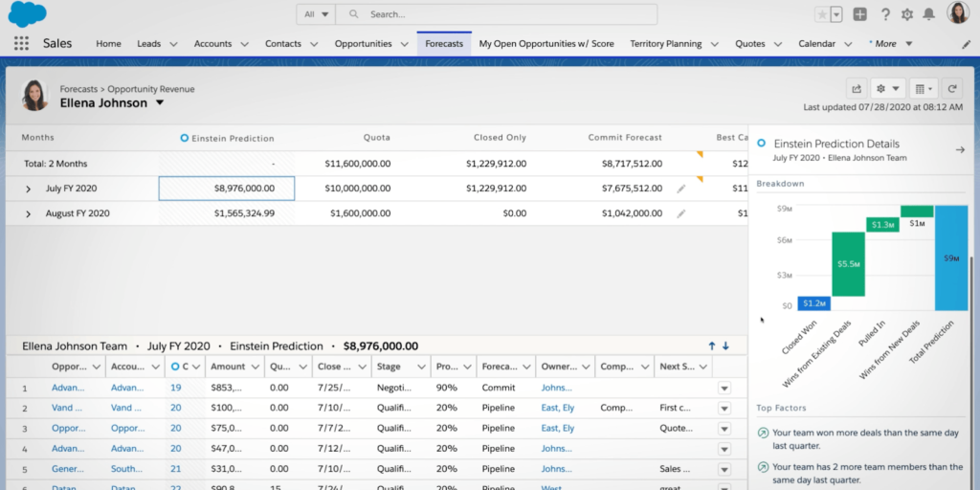The width and height of the screenshot is (980, 490).
Task: Open the forecast display table options menu
Action: click(x=924, y=89)
